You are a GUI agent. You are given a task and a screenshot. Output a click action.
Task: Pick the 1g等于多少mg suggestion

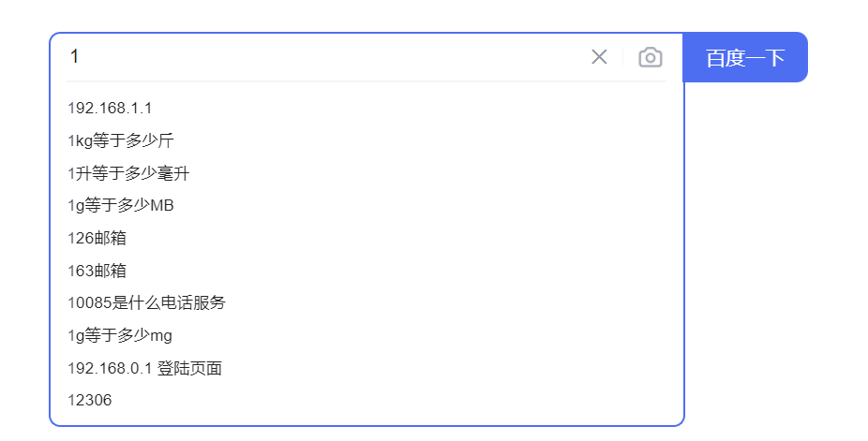click(119, 335)
